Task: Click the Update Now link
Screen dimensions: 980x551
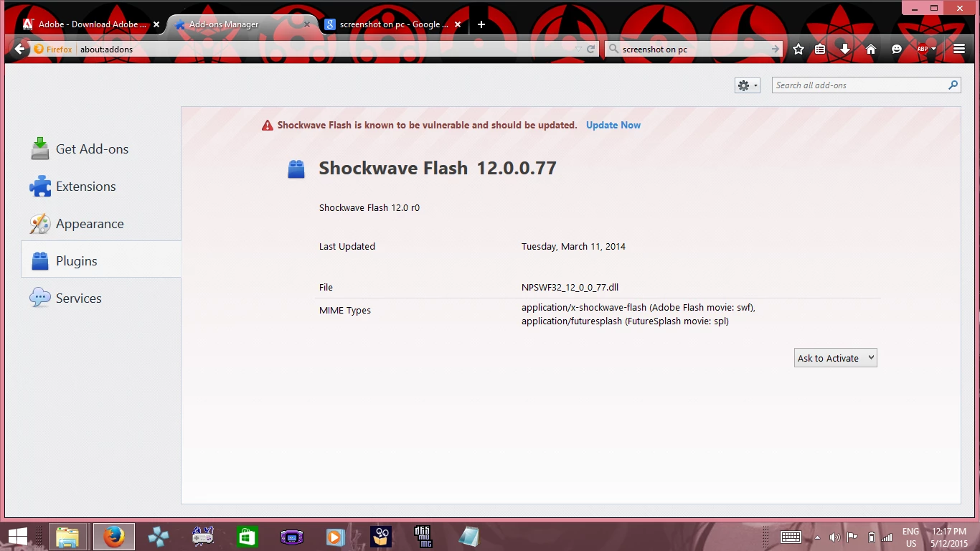Action: tap(613, 125)
